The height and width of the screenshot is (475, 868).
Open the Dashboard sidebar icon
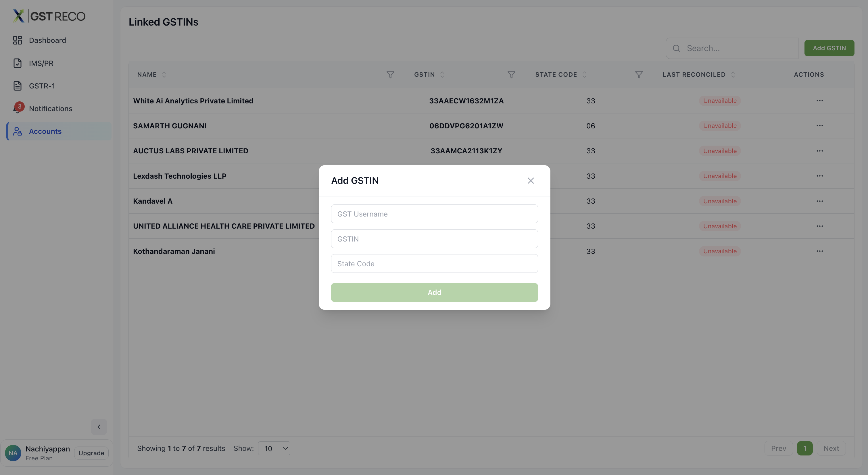point(18,40)
